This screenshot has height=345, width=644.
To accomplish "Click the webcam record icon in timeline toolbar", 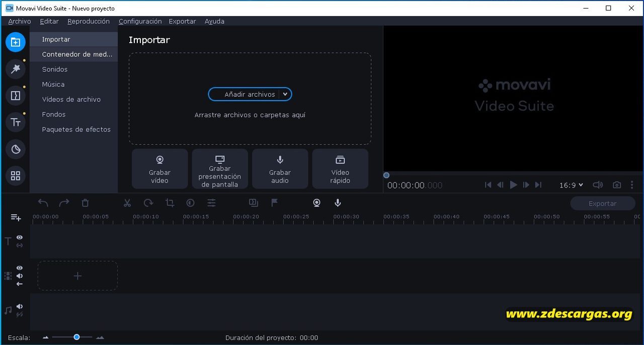I will coord(316,203).
